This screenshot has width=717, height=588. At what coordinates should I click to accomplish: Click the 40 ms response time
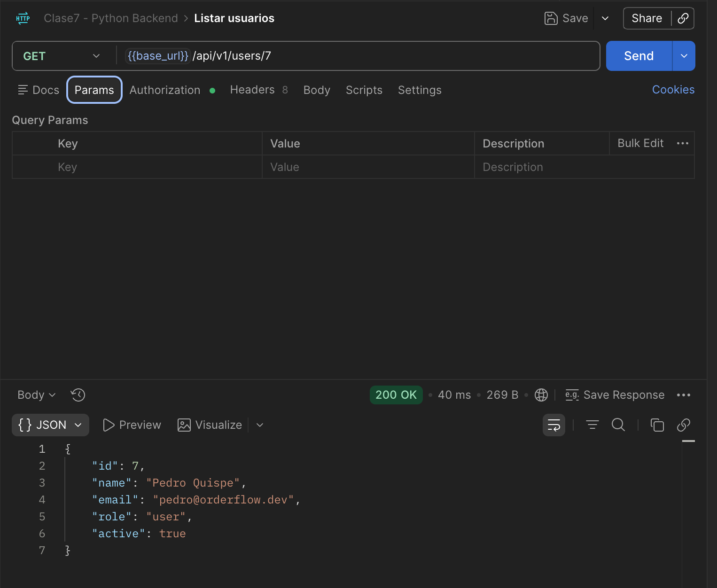click(x=454, y=395)
